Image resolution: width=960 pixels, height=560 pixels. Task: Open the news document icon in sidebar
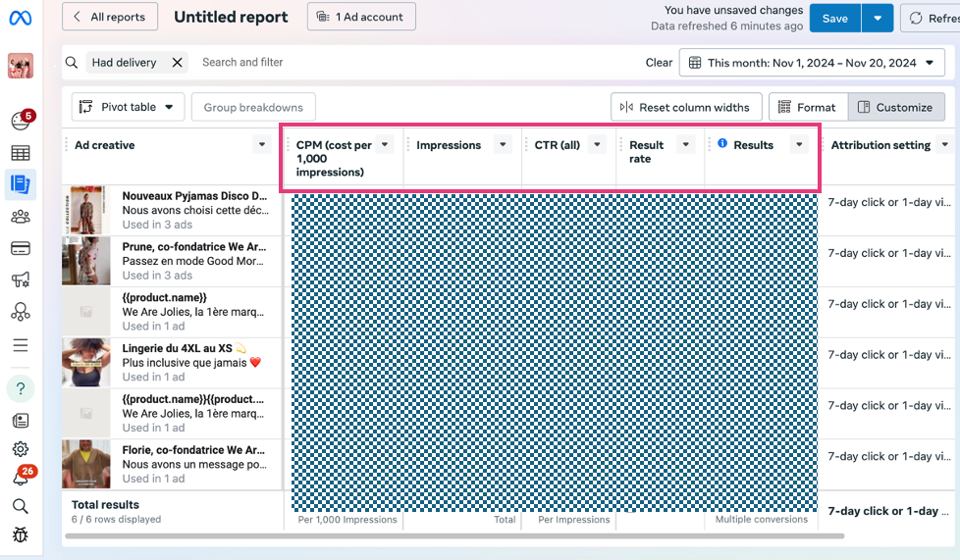21,421
